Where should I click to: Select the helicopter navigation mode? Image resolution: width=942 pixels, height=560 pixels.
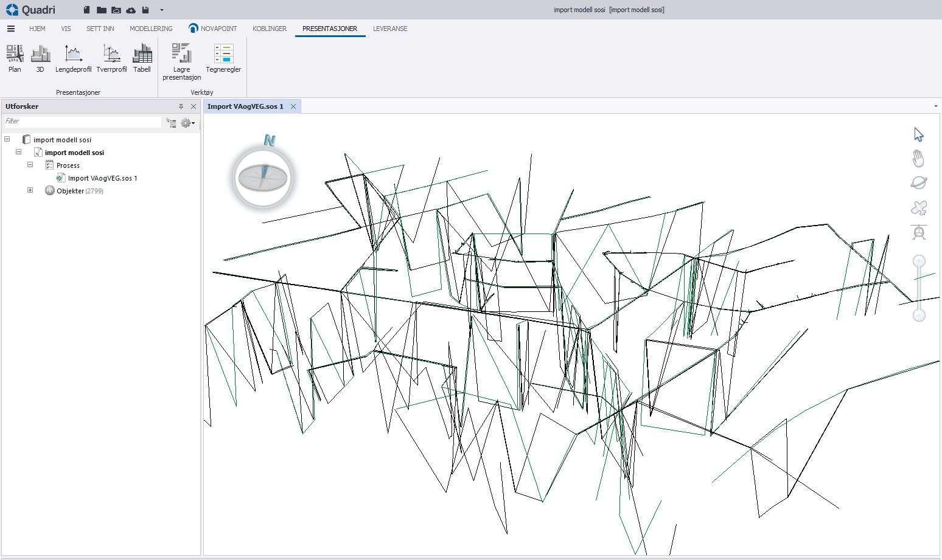pyautogui.click(x=918, y=232)
